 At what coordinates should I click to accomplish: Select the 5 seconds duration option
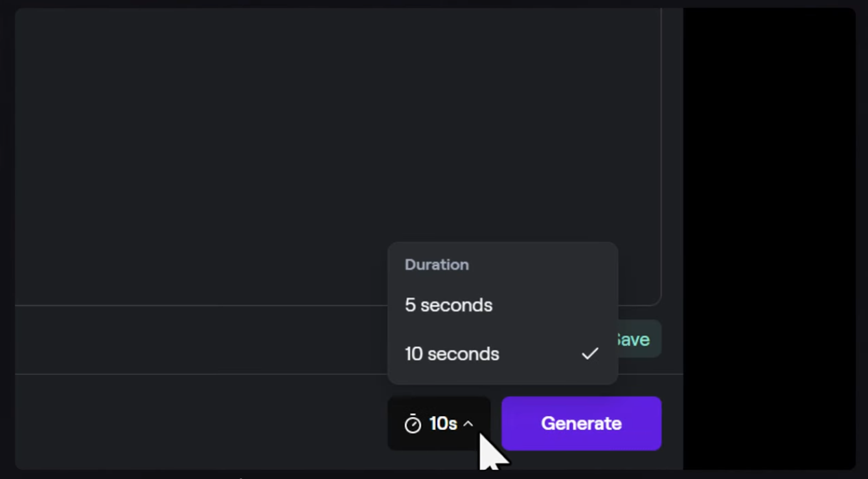[503, 305]
